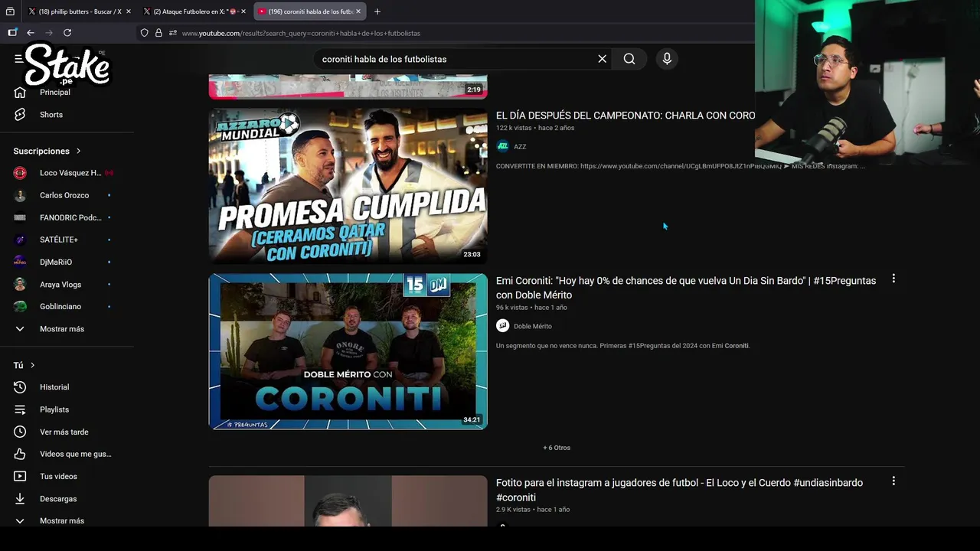Open the Tus videos icon
The image size is (980, 551).
[x=20, y=476]
